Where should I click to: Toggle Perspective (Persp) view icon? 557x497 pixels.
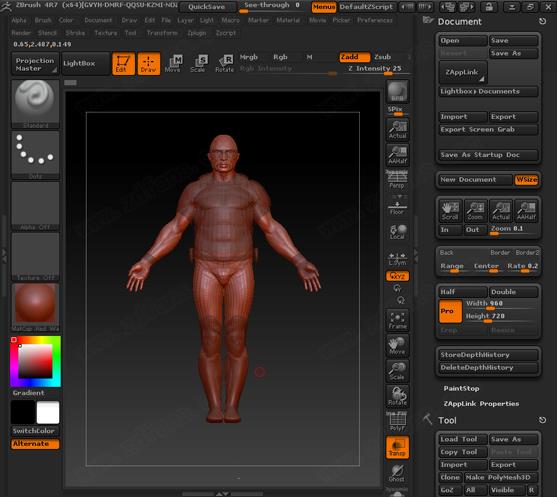click(x=397, y=180)
